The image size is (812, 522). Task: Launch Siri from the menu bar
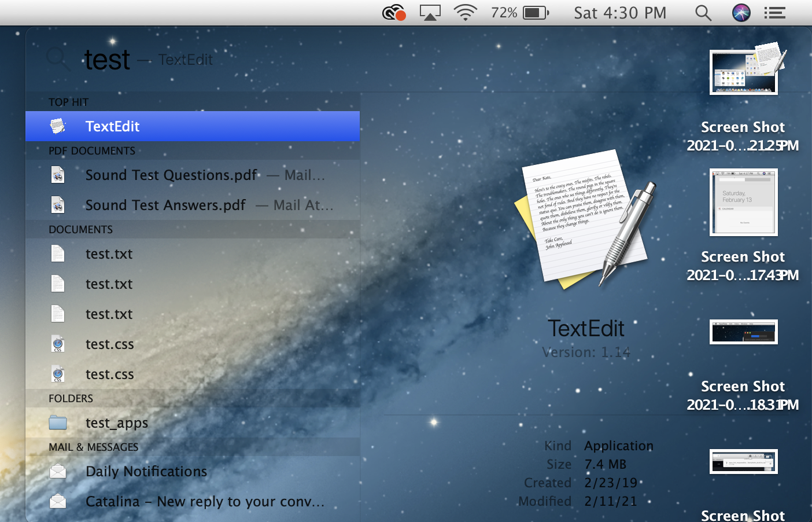coord(741,12)
